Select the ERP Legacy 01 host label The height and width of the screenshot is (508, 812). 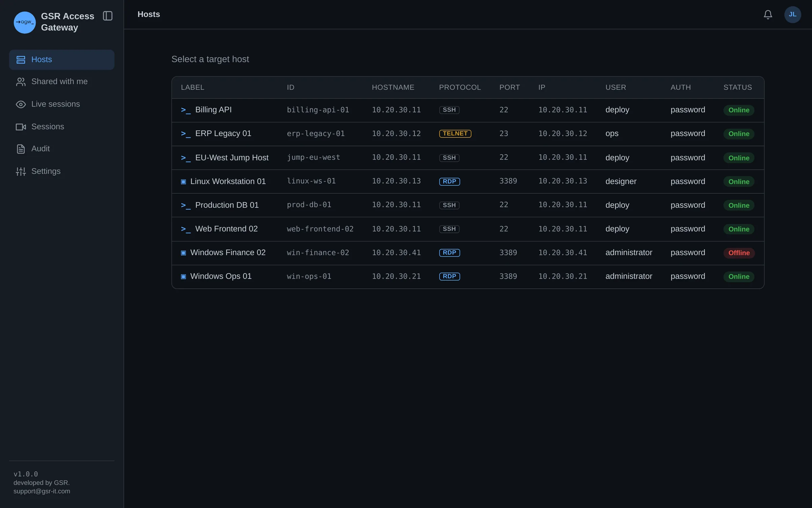click(x=223, y=133)
